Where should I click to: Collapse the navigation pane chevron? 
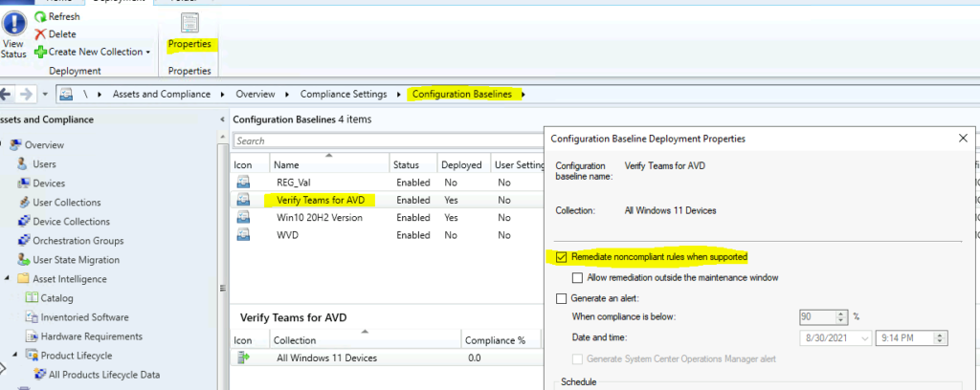[223, 119]
